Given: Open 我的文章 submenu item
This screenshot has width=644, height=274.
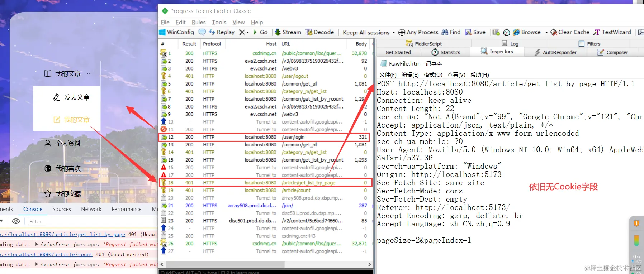Looking at the screenshot, I should 71,120.
